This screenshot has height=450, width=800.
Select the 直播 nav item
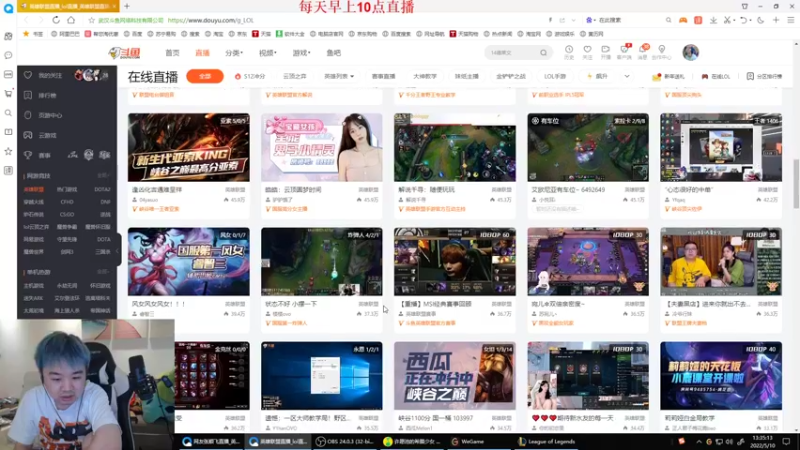click(x=203, y=53)
